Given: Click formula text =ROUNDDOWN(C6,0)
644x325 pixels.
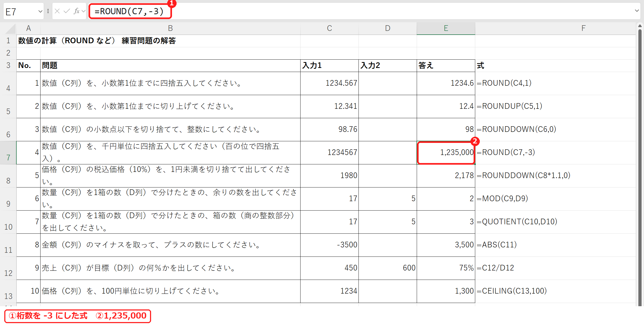Looking at the screenshot, I should click(516, 129).
